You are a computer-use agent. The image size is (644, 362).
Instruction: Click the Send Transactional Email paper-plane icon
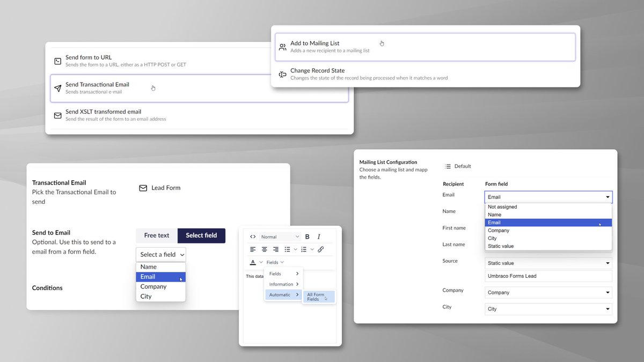[58, 88]
